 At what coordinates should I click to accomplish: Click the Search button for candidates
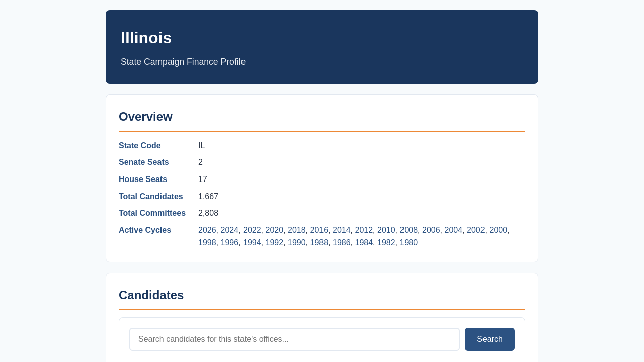pyautogui.click(x=490, y=339)
